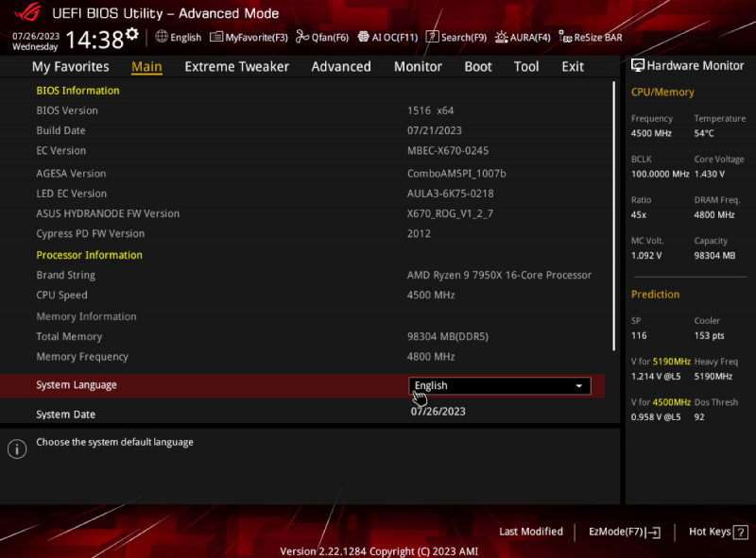The width and height of the screenshot is (756, 558).
Task: Click the globe language icon
Action: (162, 37)
